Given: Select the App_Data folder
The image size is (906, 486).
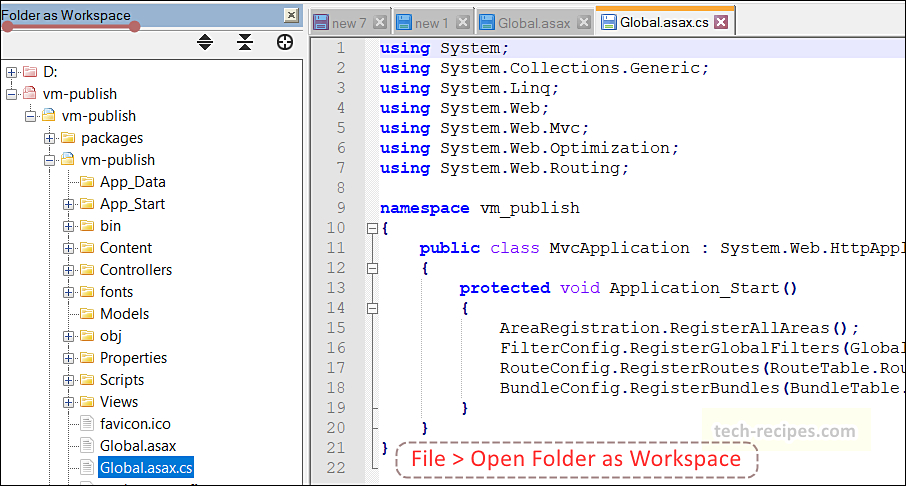Looking at the screenshot, I should [x=133, y=182].
